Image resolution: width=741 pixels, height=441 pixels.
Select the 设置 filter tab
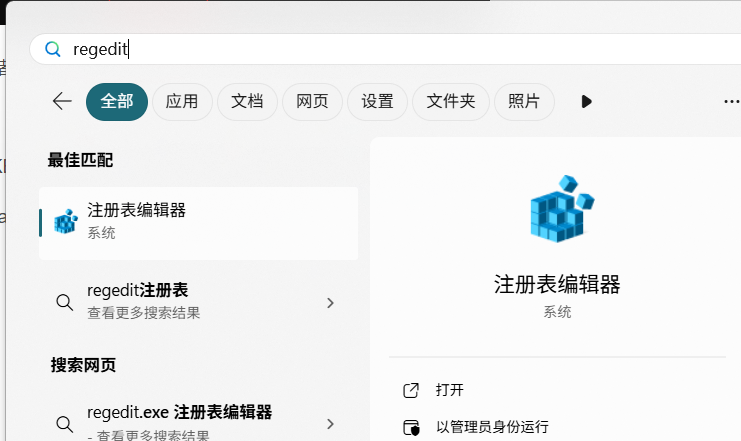[x=377, y=102]
